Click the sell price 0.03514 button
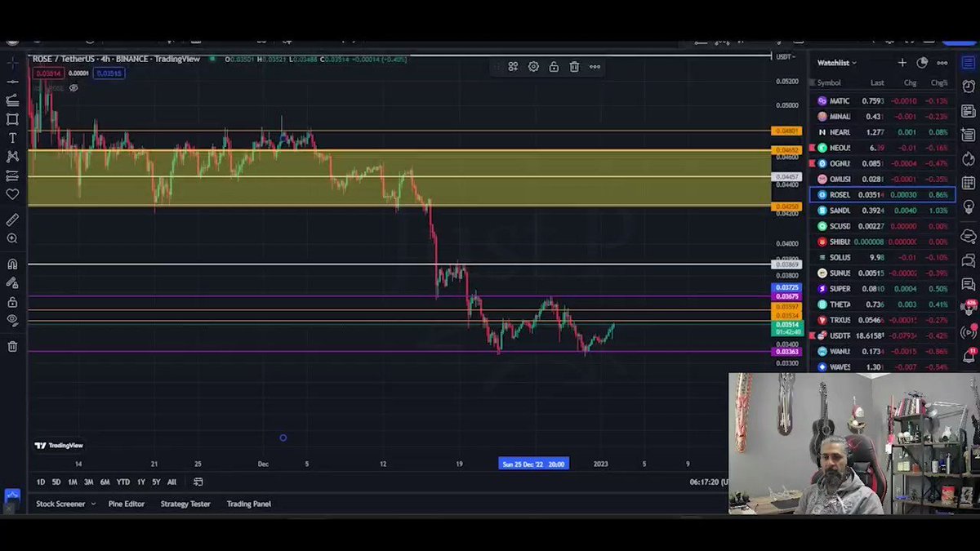The height and width of the screenshot is (551, 980). (47, 73)
